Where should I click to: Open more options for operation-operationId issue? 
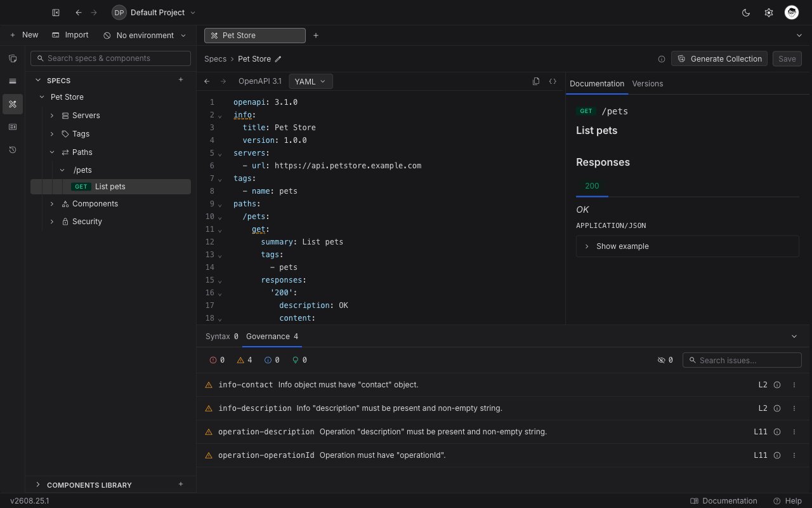click(x=794, y=455)
